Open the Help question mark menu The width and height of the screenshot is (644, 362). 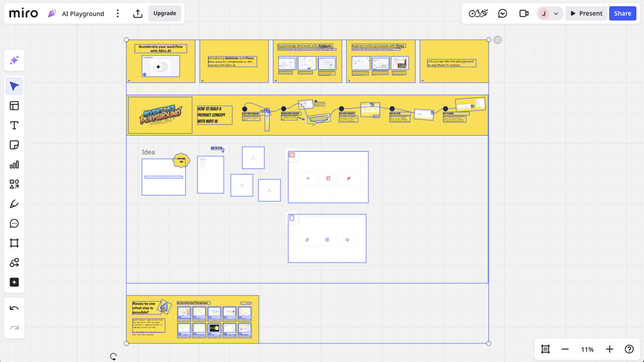coord(629,349)
